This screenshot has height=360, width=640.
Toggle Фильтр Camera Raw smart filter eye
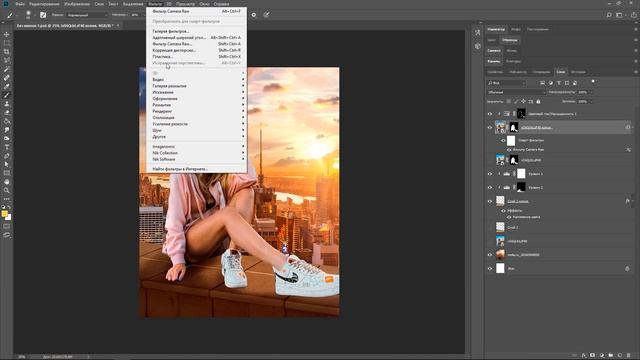pos(509,150)
